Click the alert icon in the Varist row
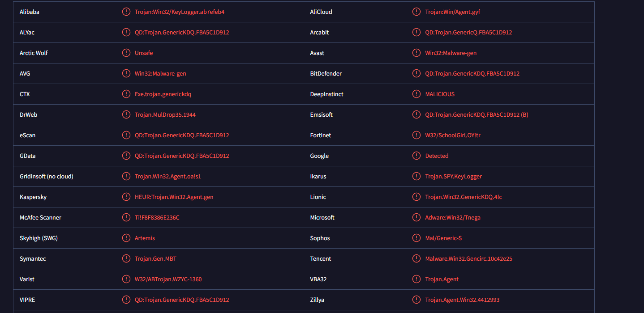The height and width of the screenshot is (313, 644). [126, 279]
